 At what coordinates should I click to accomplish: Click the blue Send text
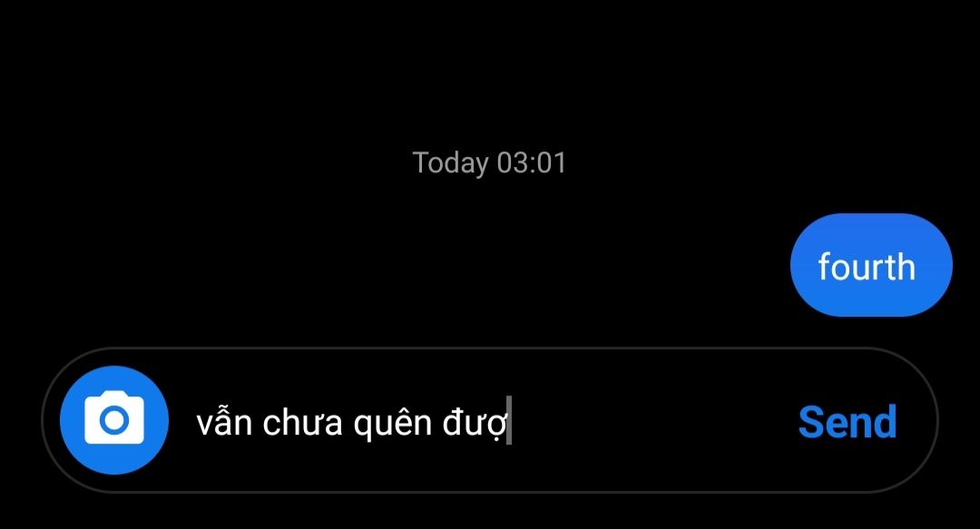click(848, 422)
